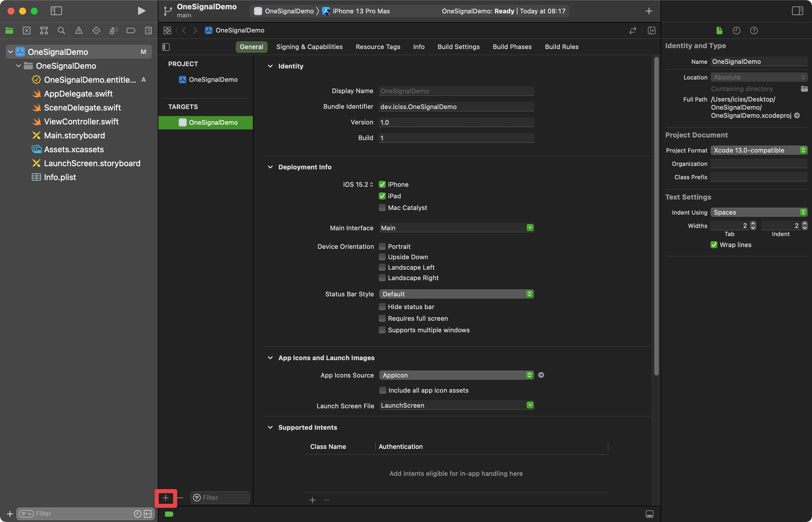The image size is (812, 522).
Task: Collapse the Identity section
Action: [270, 66]
